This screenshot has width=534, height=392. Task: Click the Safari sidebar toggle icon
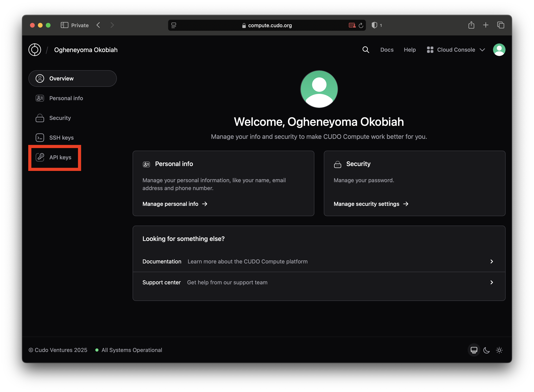coord(64,25)
